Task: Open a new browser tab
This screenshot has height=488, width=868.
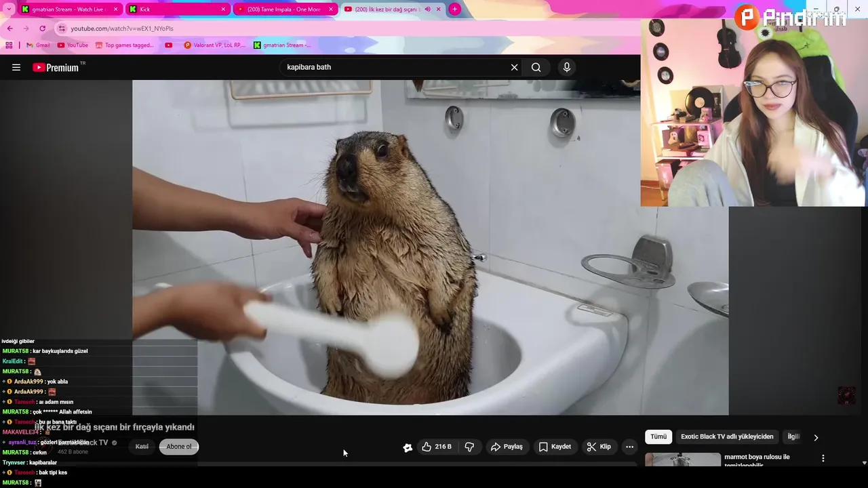Action: point(454,9)
